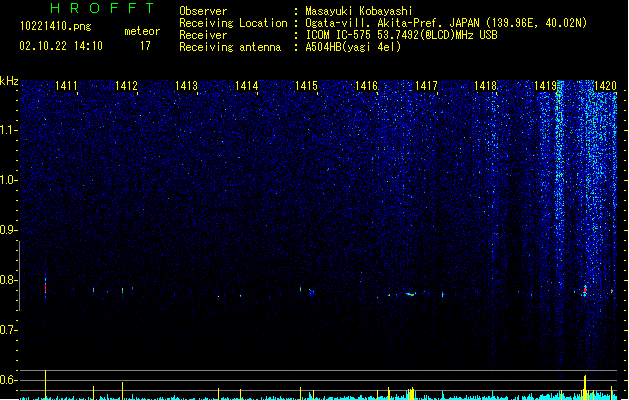Select the ICOM IC-575 53.7492 MHz receiver text

(x=401, y=35)
